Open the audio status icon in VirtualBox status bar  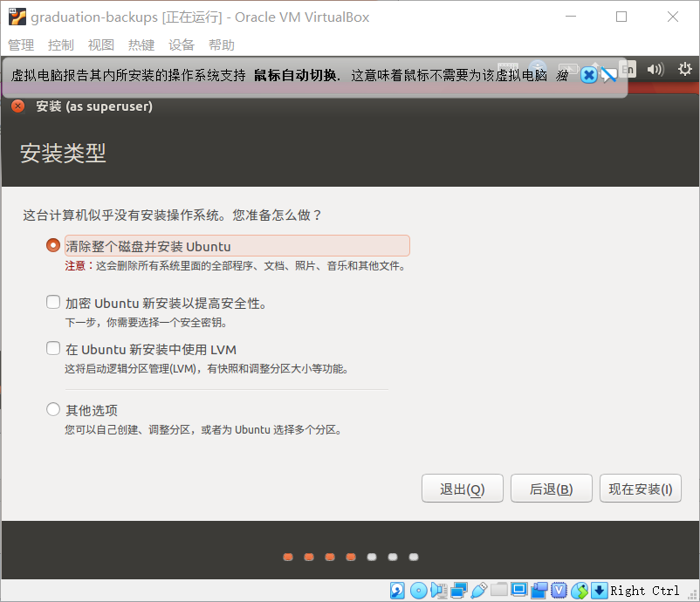[x=438, y=591]
